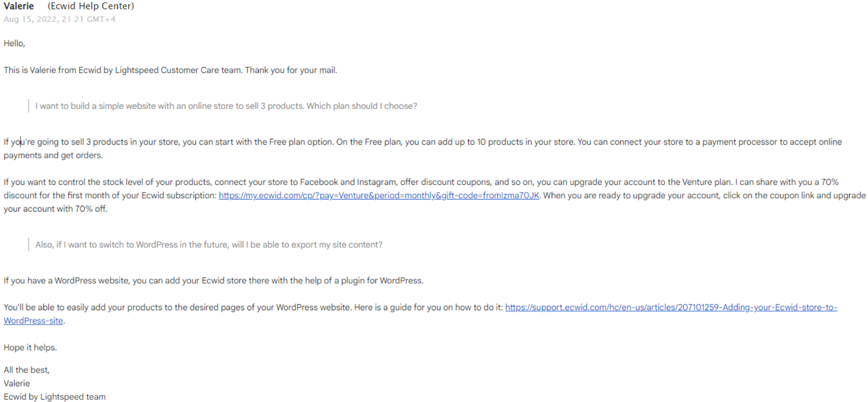Image resolution: width=868 pixels, height=402 pixels.
Task: Click the Venture plan upgrade paragraph
Action: pos(435,195)
